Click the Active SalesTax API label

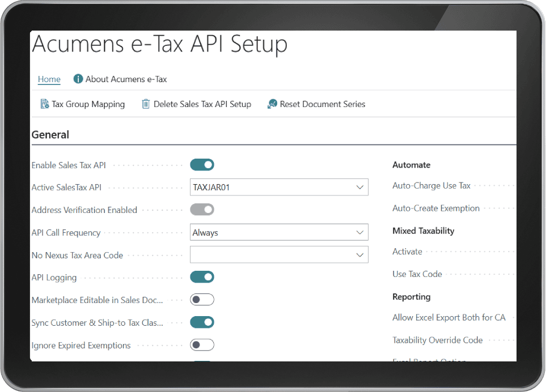coord(66,188)
